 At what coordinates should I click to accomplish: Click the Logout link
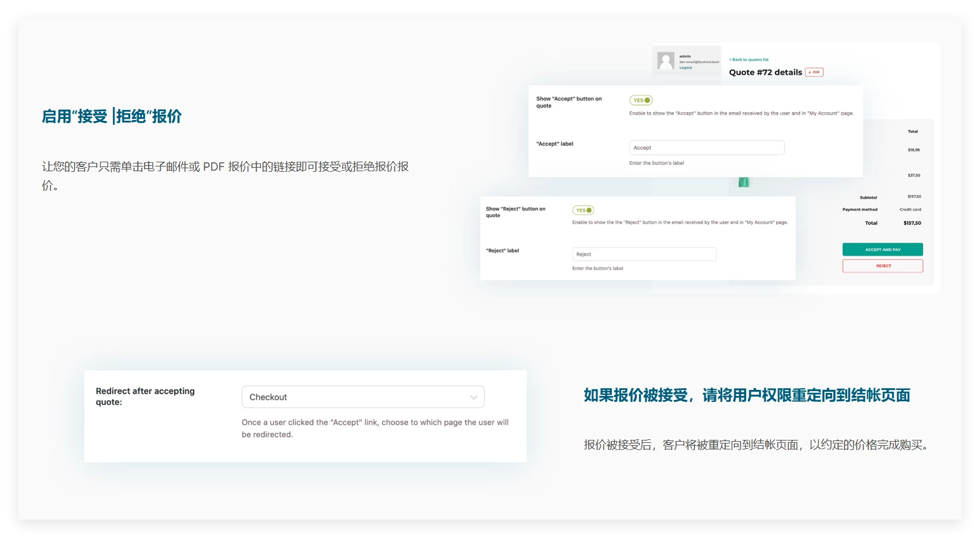(685, 68)
